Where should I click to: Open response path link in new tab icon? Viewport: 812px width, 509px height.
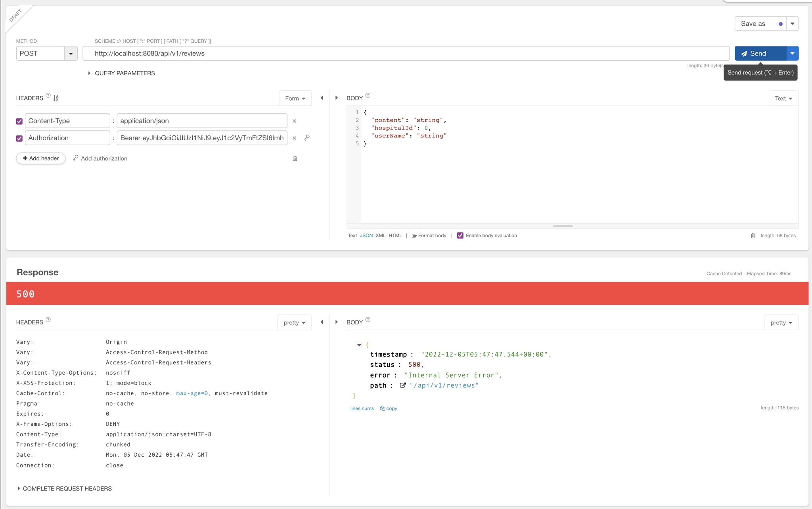click(x=402, y=385)
